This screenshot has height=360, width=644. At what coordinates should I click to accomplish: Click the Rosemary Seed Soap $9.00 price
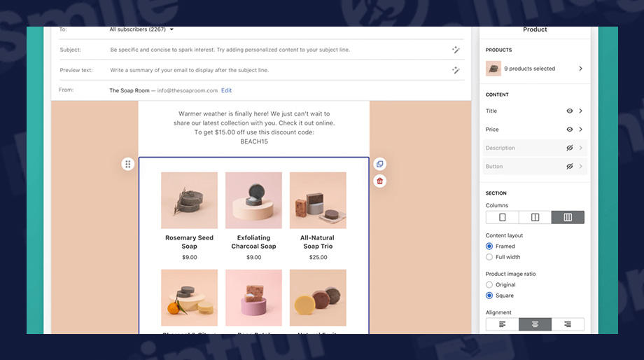coord(189,257)
